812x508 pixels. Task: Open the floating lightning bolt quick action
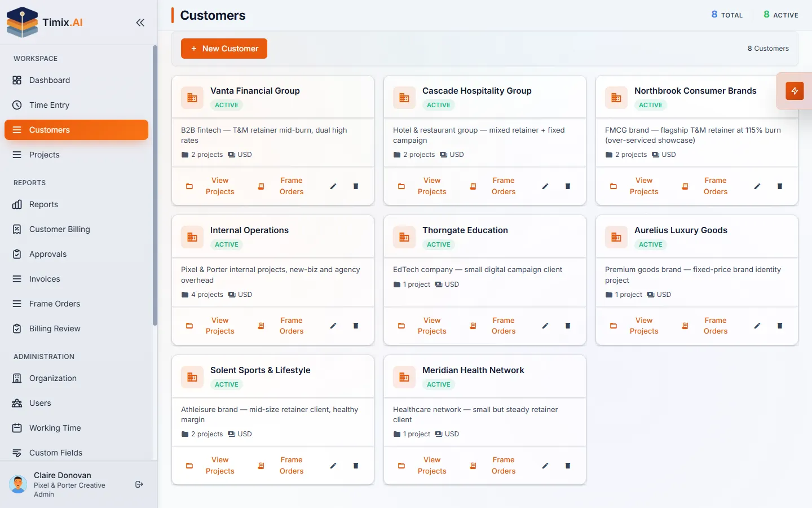pos(795,91)
